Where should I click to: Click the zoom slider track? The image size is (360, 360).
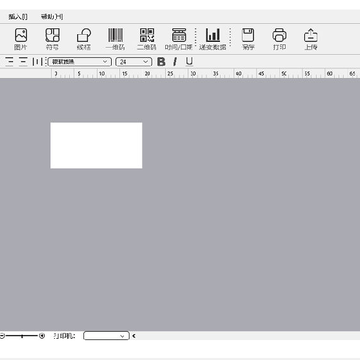click(x=22, y=336)
